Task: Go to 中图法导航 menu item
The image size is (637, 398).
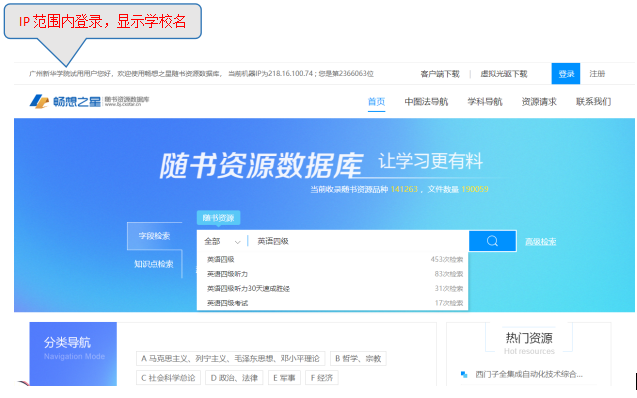Action: click(x=426, y=102)
